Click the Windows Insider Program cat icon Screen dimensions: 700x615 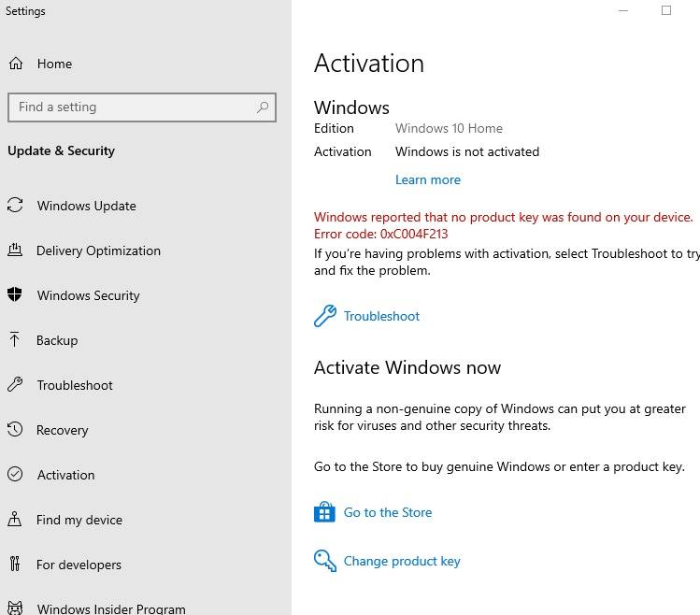(15, 608)
